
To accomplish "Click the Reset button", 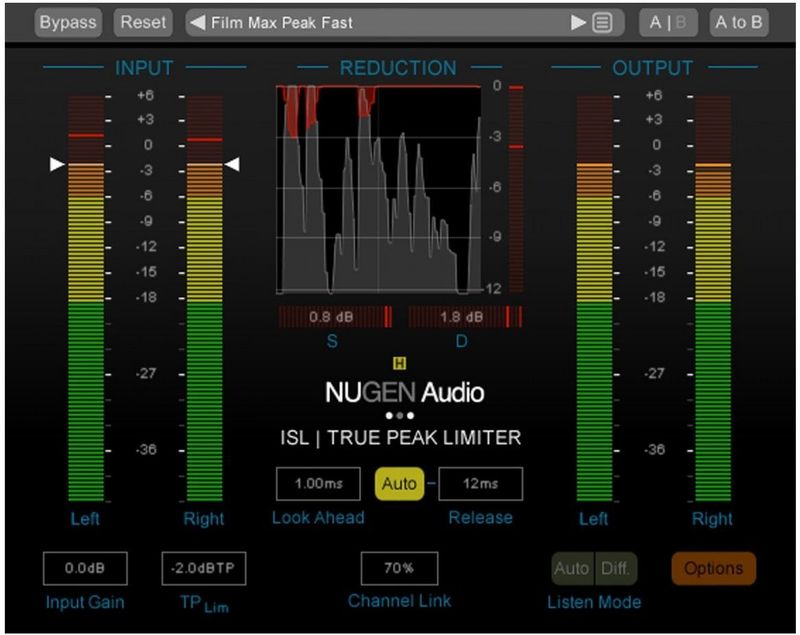I will coord(143,22).
